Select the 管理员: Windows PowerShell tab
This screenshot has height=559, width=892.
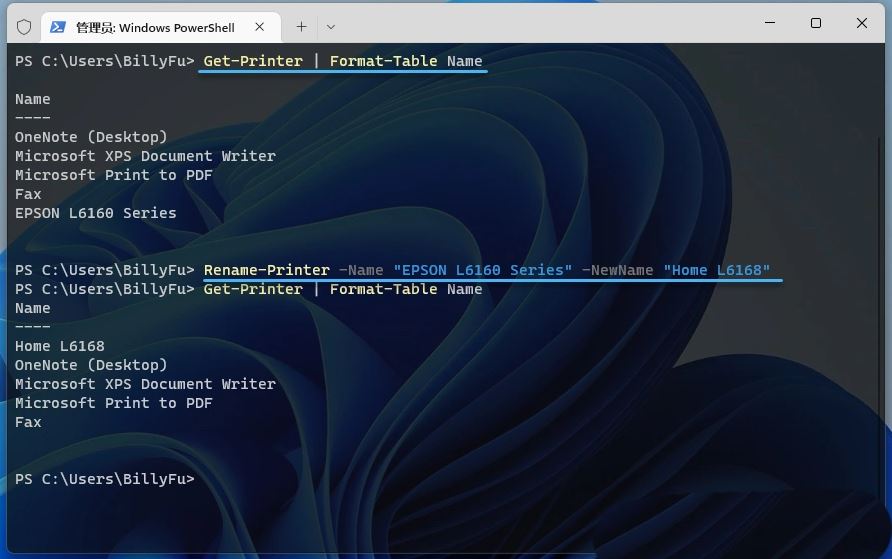161,27
